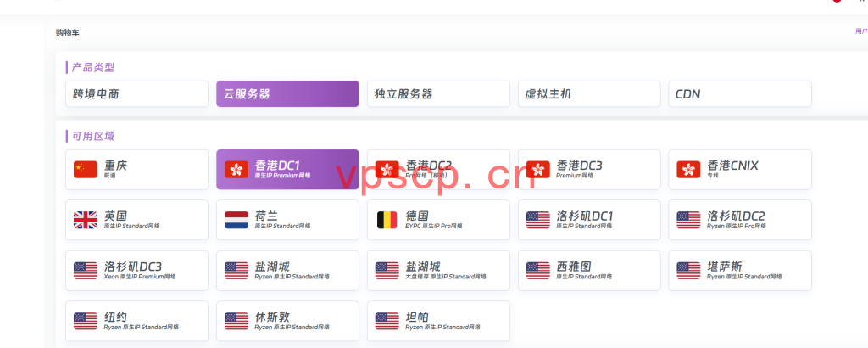Click the tricolor flag on 德国 card
The width and height of the screenshot is (868, 348).
[x=387, y=220]
